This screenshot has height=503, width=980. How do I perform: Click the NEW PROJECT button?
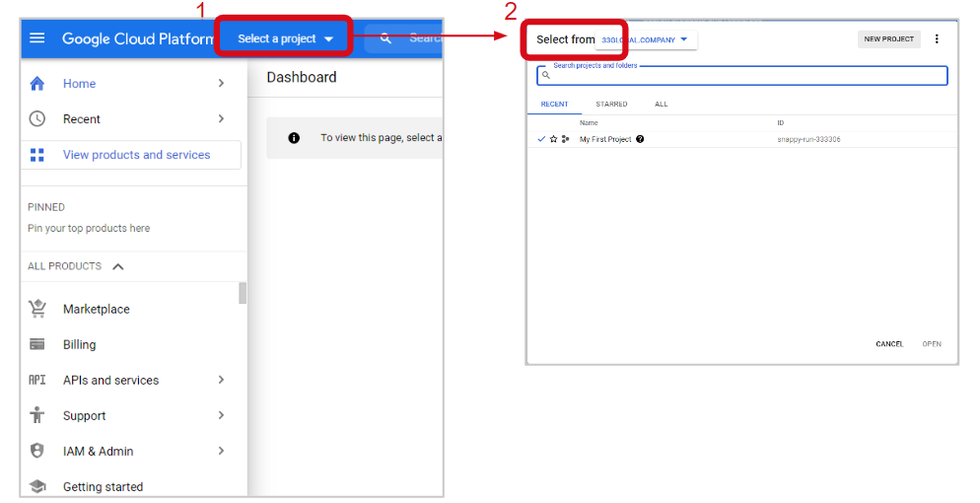(x=888, y=38)
